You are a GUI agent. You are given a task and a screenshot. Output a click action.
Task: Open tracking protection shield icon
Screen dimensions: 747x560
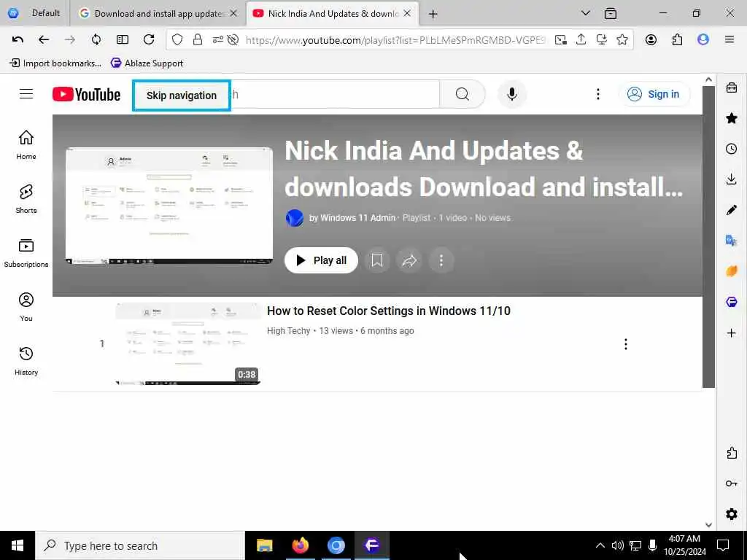coord(177,39)
